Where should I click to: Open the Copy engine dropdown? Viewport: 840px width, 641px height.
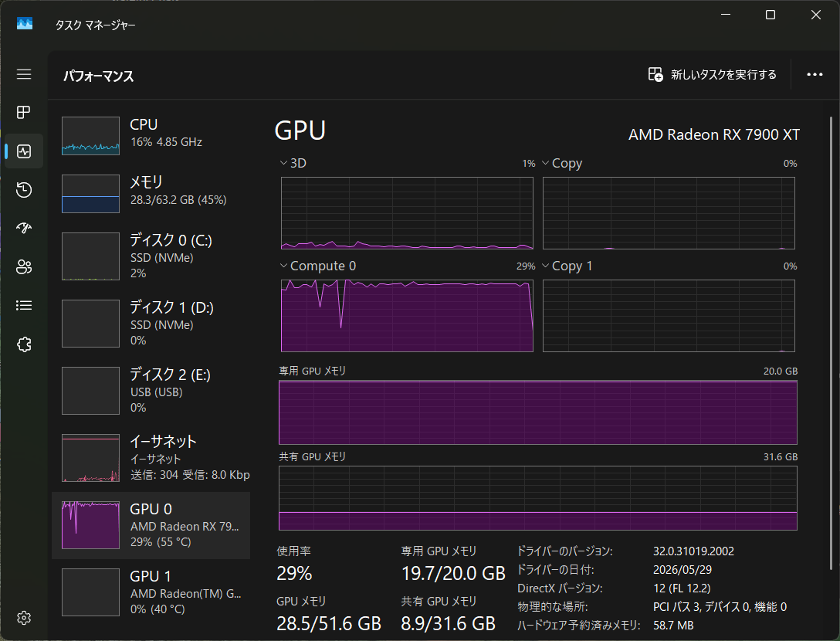point(562,163)
